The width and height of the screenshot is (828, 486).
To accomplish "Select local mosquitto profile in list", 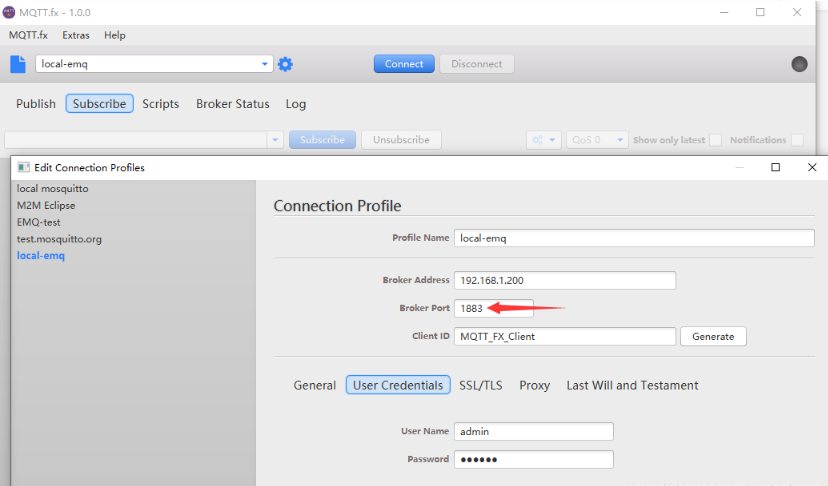I will (x=52, y=189).
